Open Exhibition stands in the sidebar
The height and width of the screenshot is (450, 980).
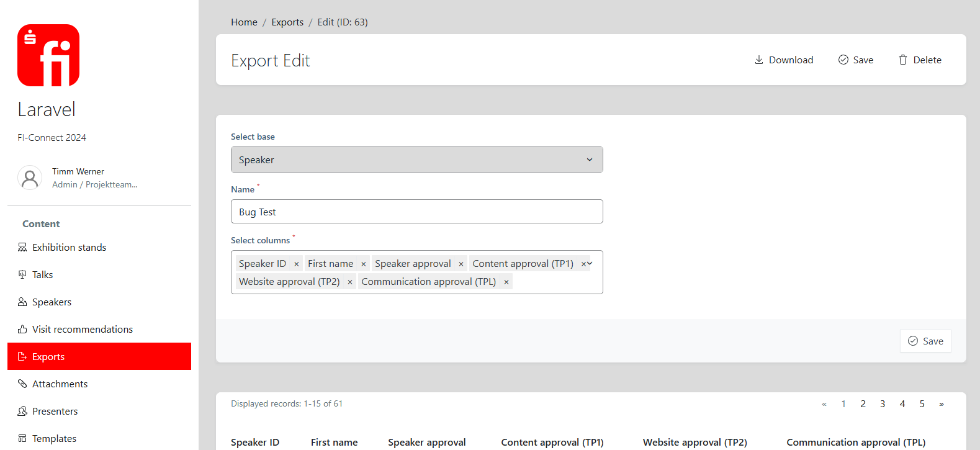(x=99, y=247)
